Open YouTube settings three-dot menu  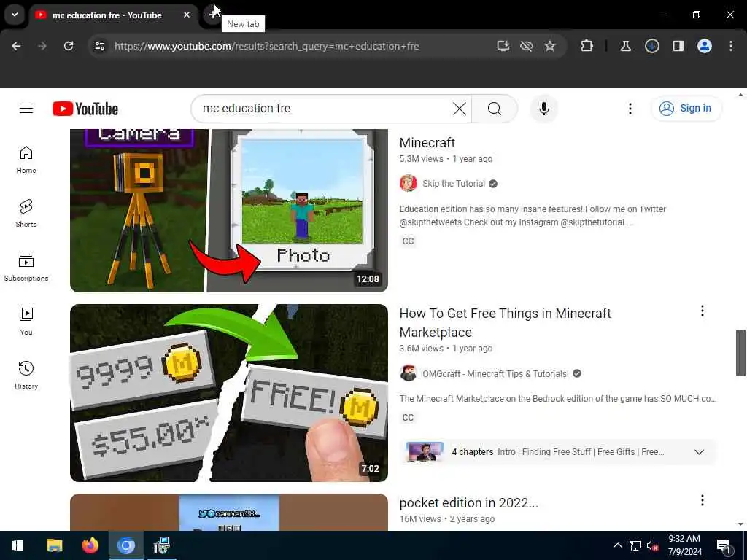630,109
